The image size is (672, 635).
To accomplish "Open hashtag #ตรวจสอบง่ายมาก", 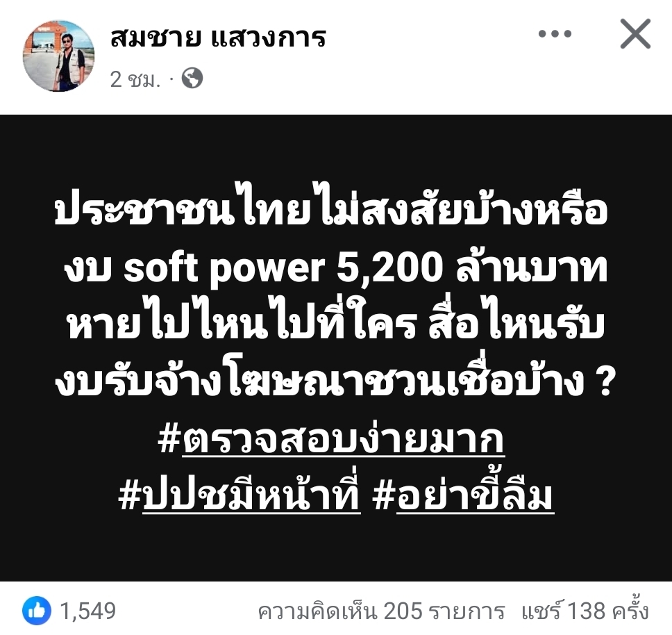I will coord(331,439).
